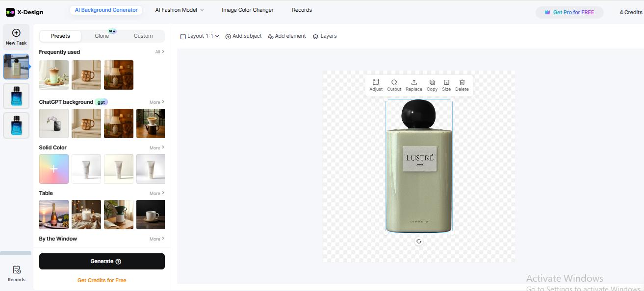Switch to the Custom tab
644x291 pixels.
coord(143,36)
